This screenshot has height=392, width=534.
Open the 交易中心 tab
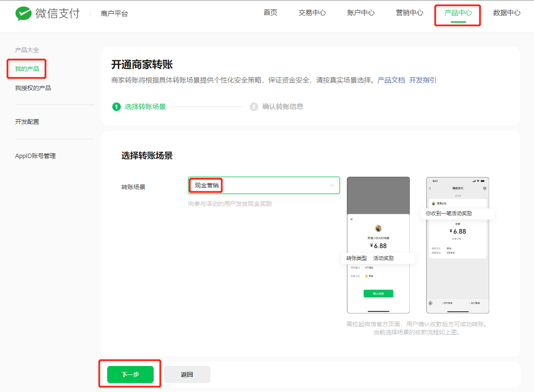[x=312, y=13]
